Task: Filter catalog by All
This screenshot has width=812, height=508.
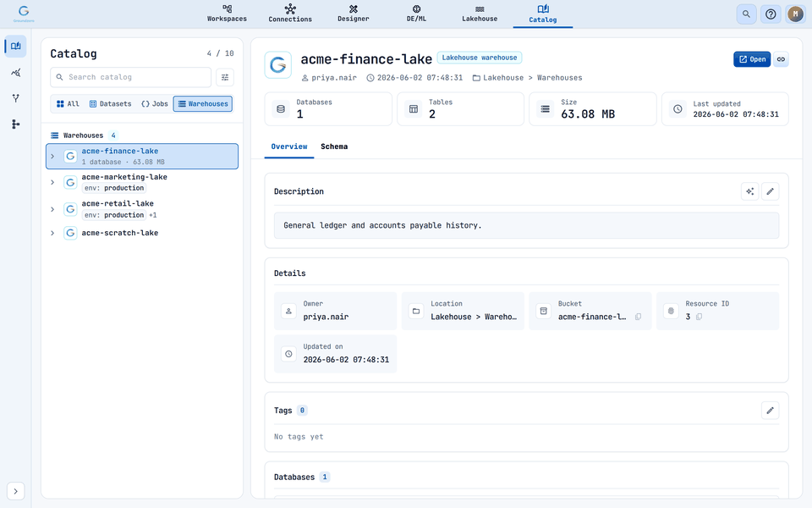Action: coord(68,104)
